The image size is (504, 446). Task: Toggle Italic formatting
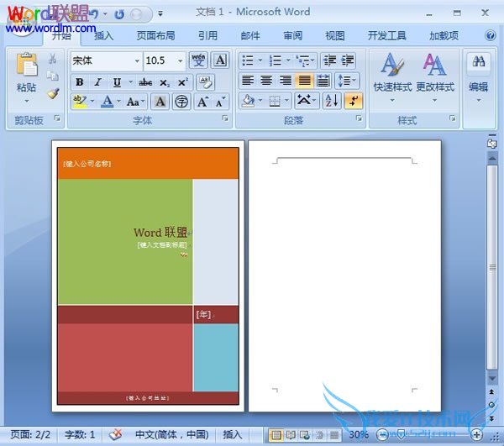click(98, 82)
